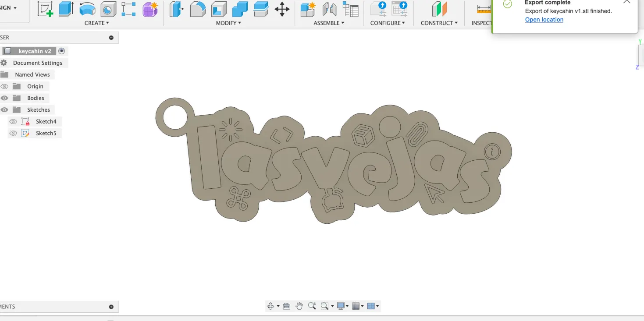Activate the keycahin v2 component radio button
Image resolution: width=644 pixels, height=321 pixels.
[x=61, y=51]
